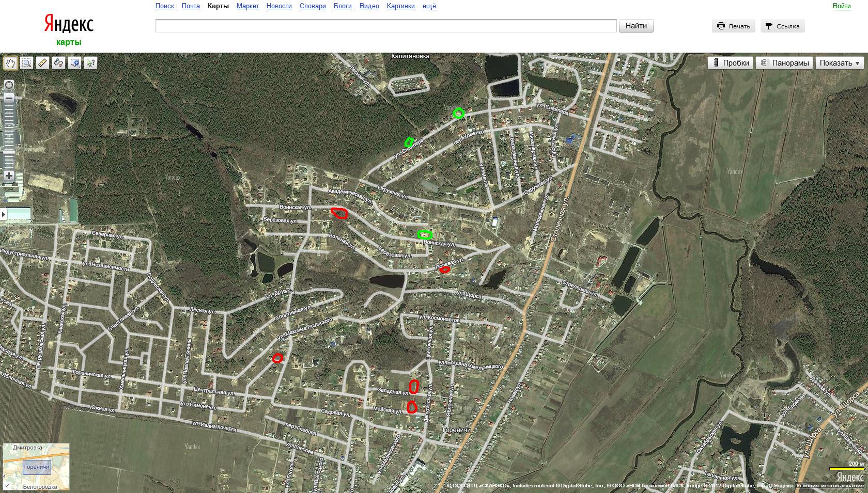Open the route planning tool
The width and height of the screenshot is (868, 493).
pos(58,63)
